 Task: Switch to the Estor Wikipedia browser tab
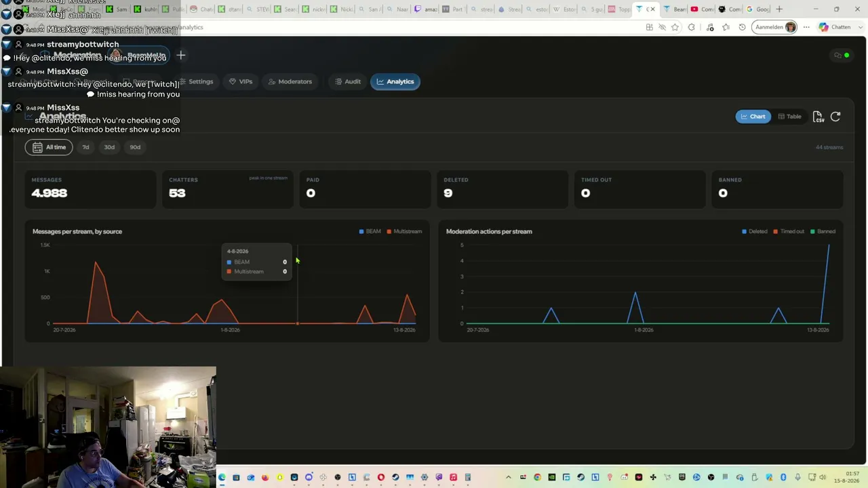pyautogui.click(x=563, y=9)
